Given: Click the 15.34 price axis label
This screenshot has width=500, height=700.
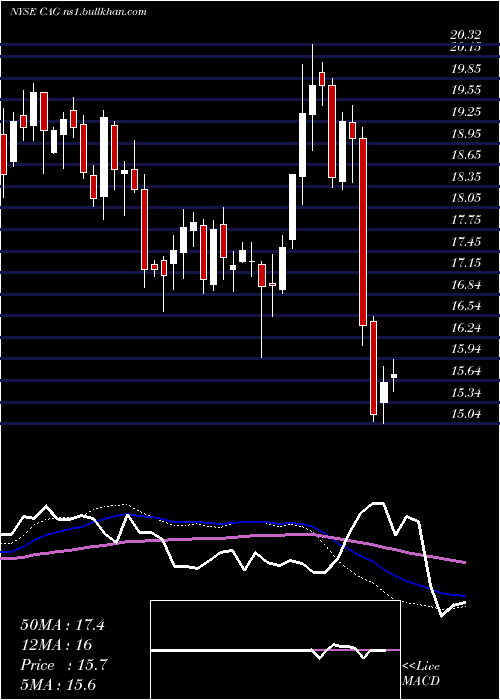Looking at the screenshot, I should pyautogui.click(x=466, y=393).
